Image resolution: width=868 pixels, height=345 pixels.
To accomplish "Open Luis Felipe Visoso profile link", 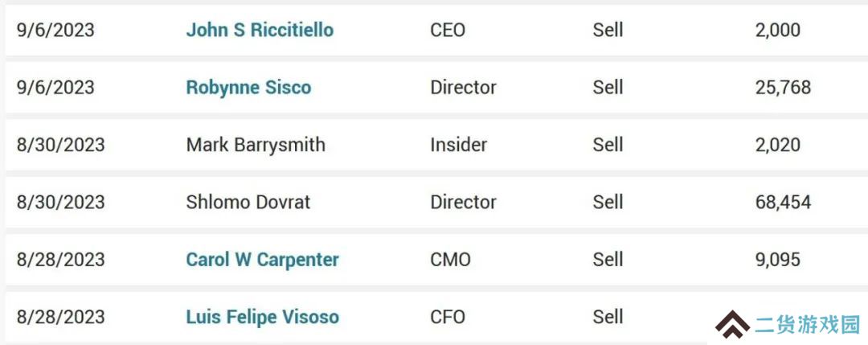I will (262, 317).
